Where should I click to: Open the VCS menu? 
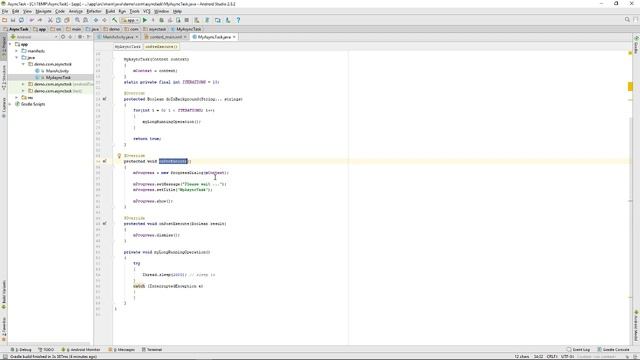(x=147, y=11)
